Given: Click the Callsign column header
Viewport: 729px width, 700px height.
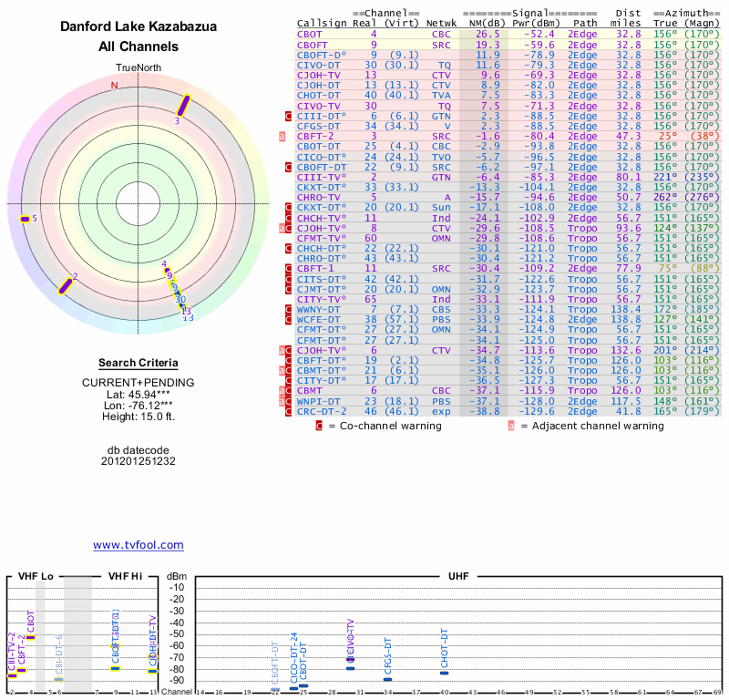Looking at the screenshot, I should point(322,22).
